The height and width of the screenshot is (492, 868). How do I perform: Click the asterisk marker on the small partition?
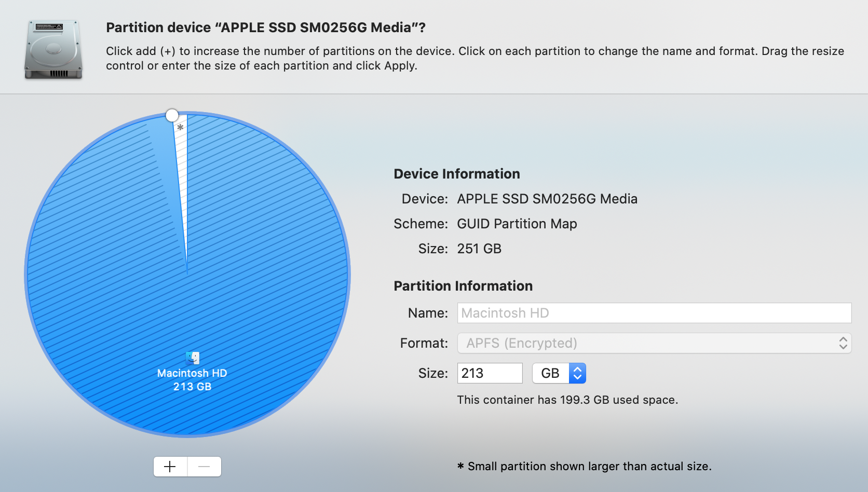(180, 128)
